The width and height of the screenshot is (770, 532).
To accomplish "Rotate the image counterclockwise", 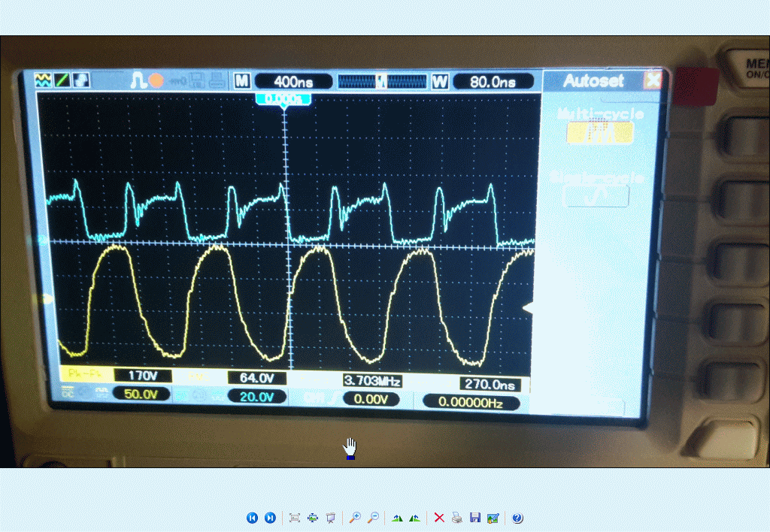I will coord(414,518).
